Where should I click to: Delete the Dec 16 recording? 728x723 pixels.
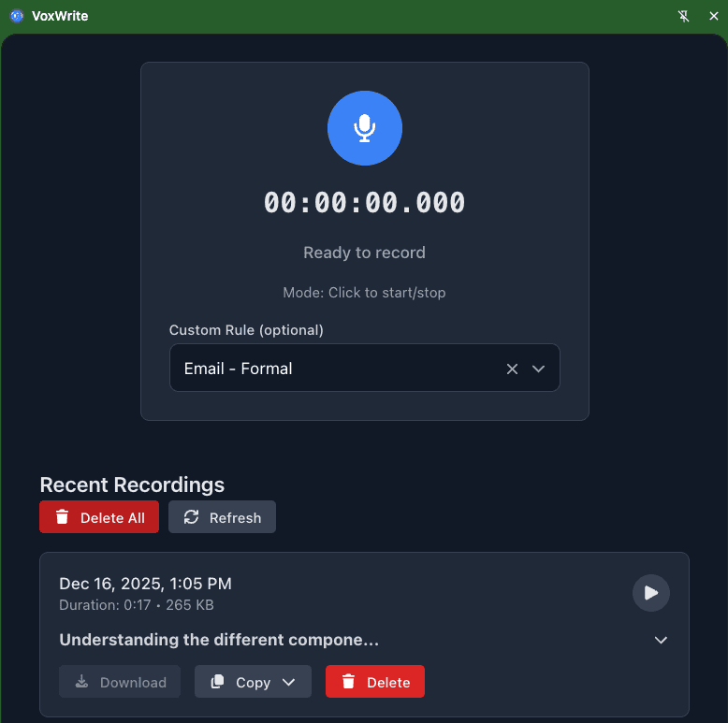click(x=374, y=682)
